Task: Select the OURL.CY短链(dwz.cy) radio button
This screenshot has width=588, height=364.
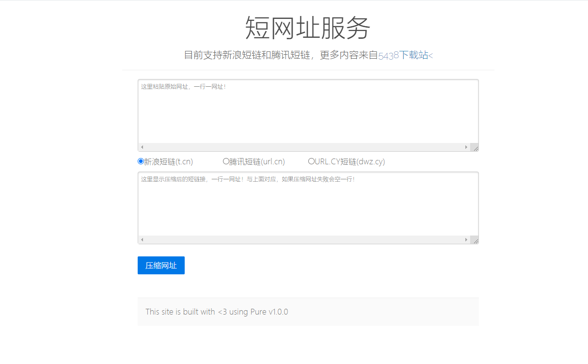Action: pos(311,161)
